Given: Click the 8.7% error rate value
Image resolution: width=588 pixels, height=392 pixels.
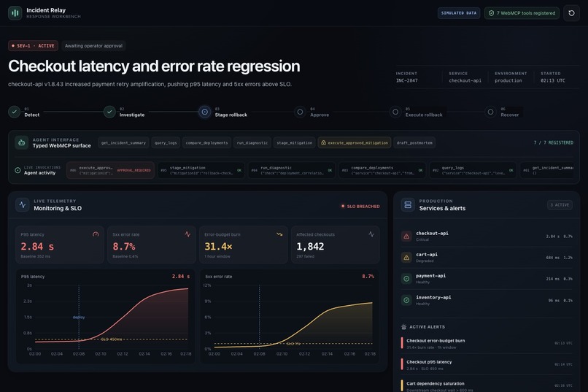Looking at the screenshot, I should (124, 247).
